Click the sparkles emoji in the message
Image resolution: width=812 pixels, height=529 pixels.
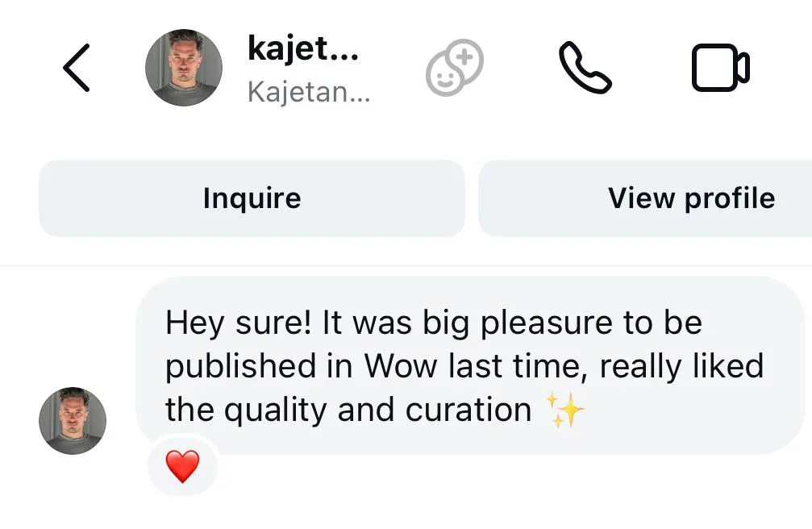click(x=566, y=410)
